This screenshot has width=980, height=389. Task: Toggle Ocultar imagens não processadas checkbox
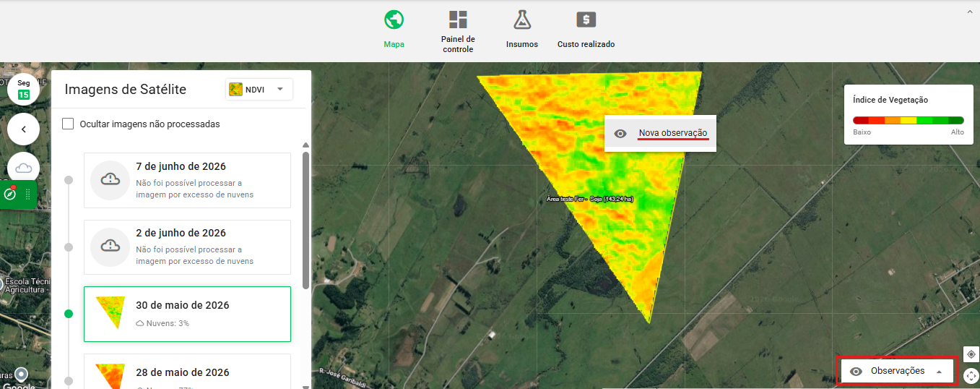[x=68, y=124]
